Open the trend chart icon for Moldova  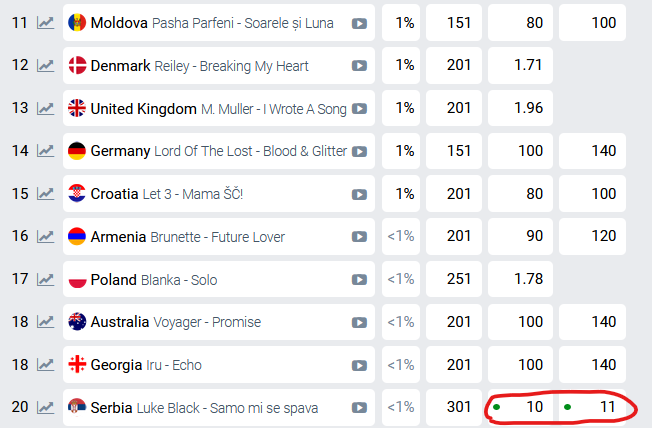45,22
